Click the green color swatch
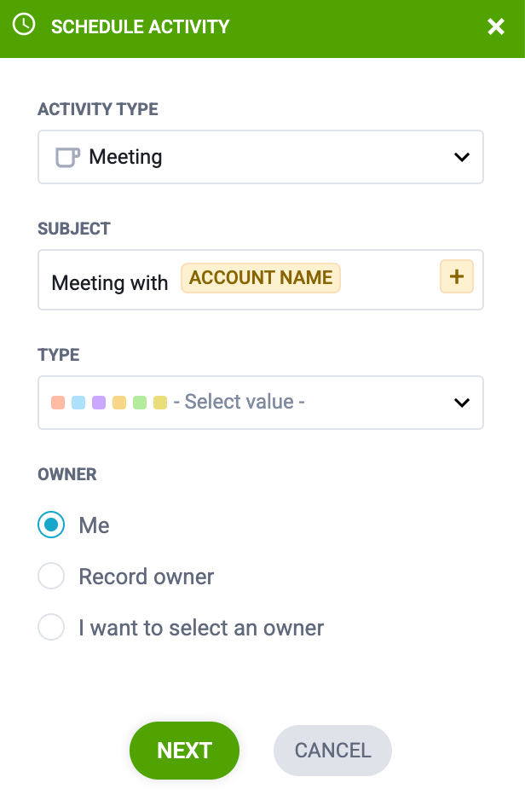 pyautogui.click(x=140, y=403)
